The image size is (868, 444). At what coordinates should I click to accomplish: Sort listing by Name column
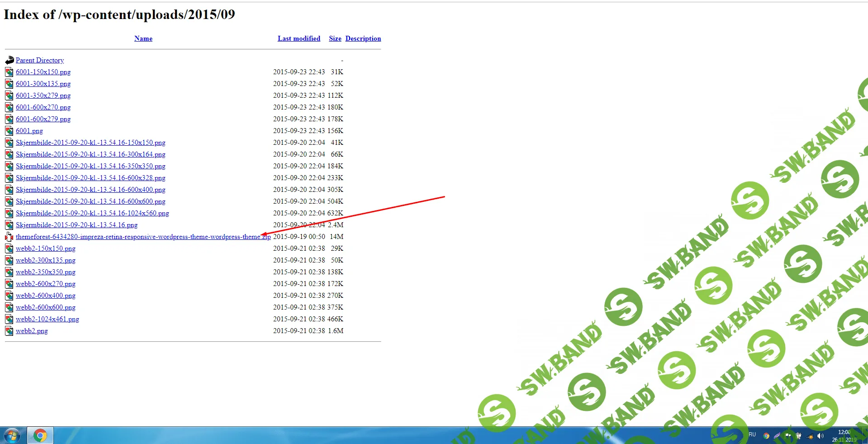143,38
